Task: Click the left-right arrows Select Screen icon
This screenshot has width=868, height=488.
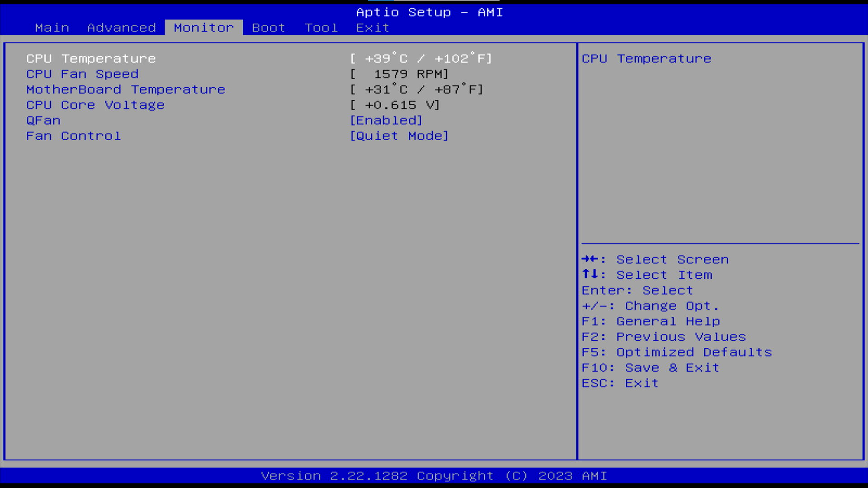Action: click(x=590, y=259)
